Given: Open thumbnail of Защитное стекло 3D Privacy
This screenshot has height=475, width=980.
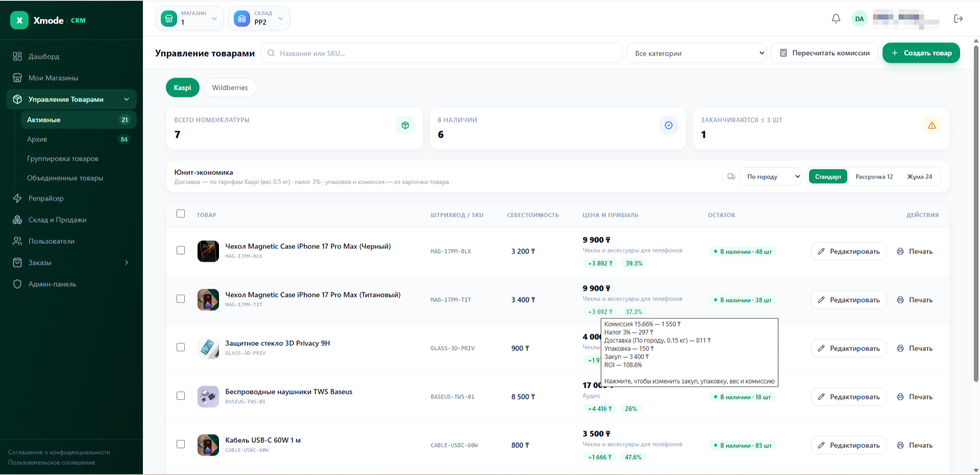Looking at the screenshot, I should (x=208, y=348).
